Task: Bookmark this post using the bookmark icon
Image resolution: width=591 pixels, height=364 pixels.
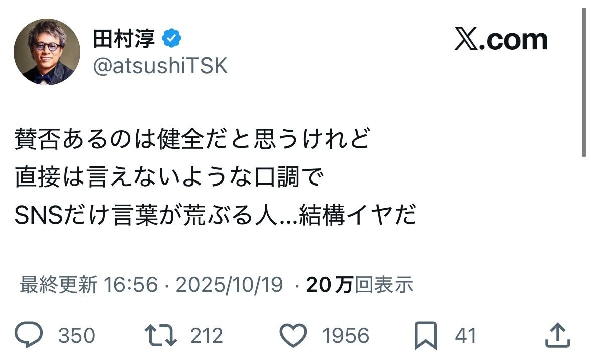Action: 427,335
